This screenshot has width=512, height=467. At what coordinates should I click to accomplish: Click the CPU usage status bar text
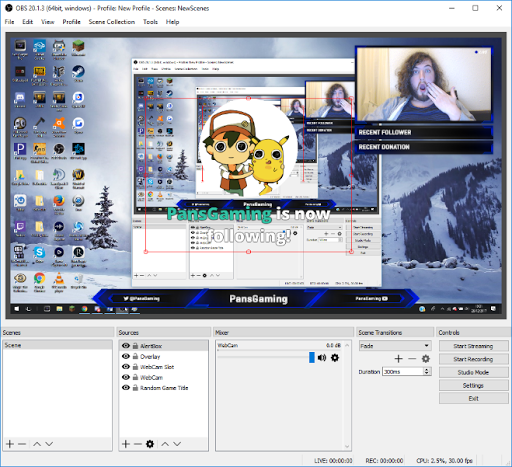[x=444, y=461]
